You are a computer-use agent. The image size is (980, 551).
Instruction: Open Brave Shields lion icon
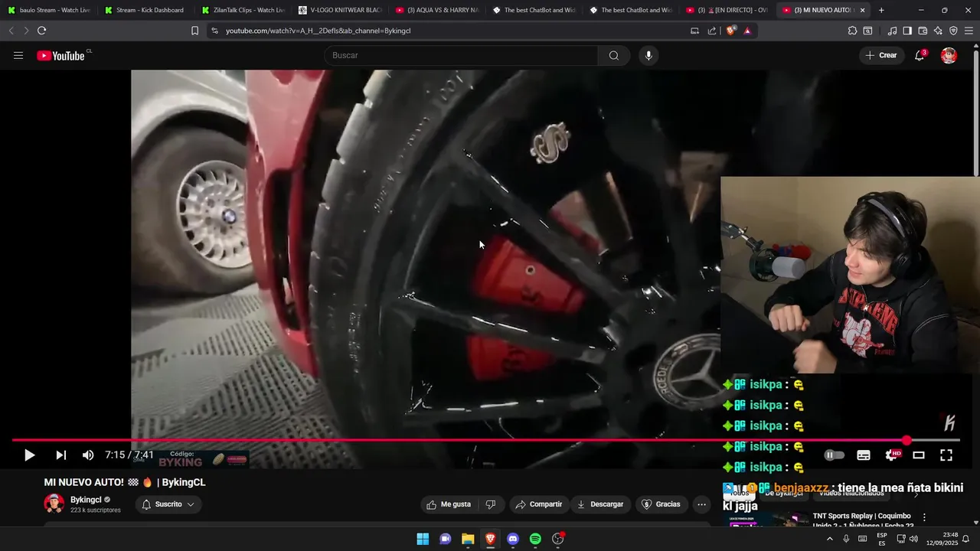730,31
